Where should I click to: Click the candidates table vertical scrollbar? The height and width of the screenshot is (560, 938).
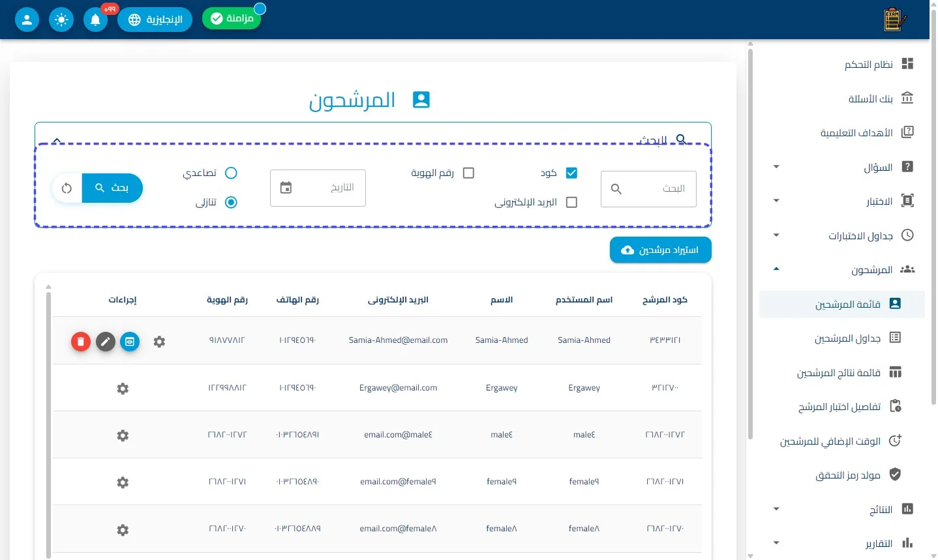tap(48, 424)
